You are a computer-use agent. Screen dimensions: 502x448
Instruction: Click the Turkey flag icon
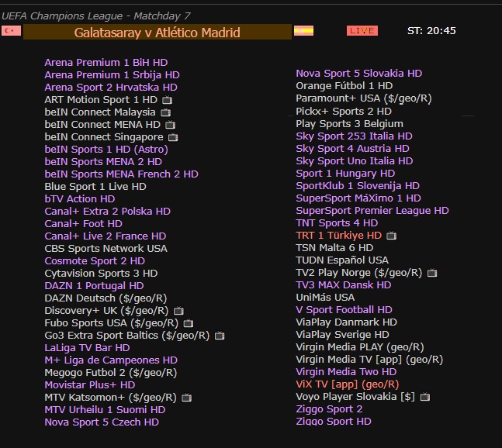pos(11,31)
